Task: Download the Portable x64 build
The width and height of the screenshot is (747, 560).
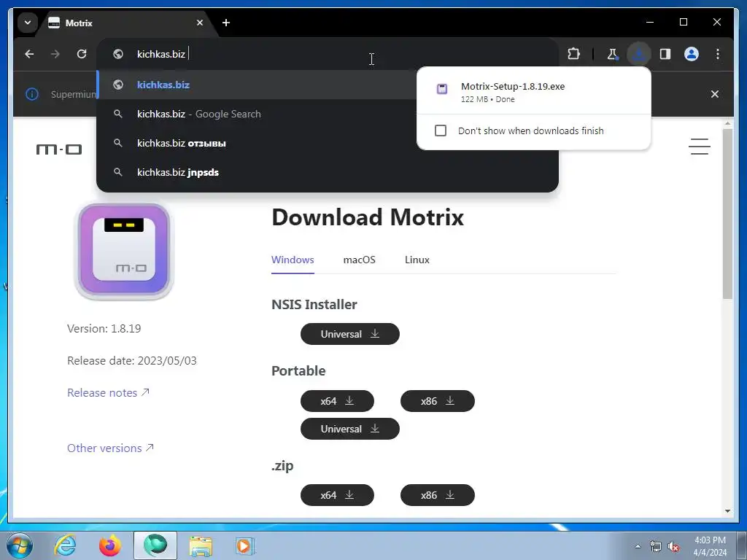Action: tap(337, 401)
